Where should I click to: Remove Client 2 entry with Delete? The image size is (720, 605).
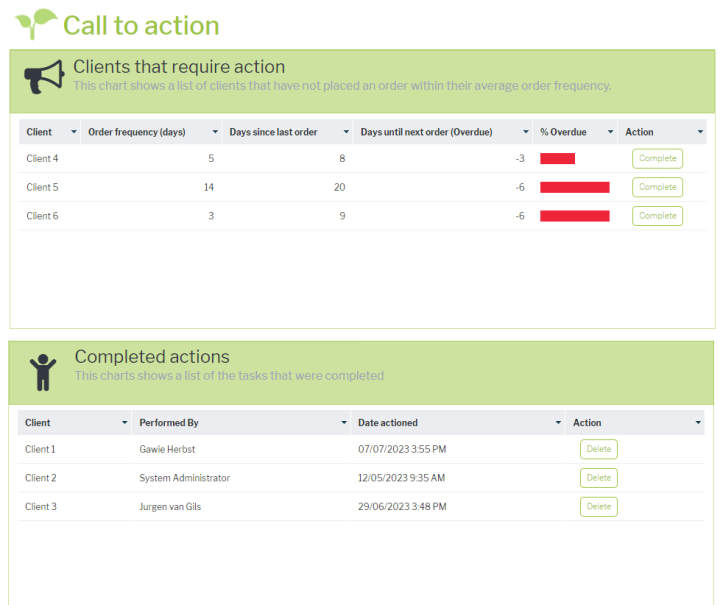click(x=598, y=478)
